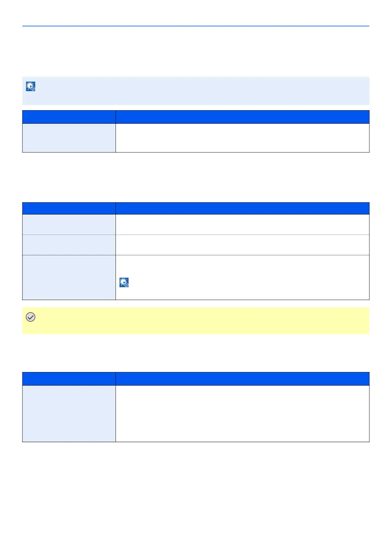The image size is (392, 554).
Task: Click second table's first row item cell
Action: point(69,224)
